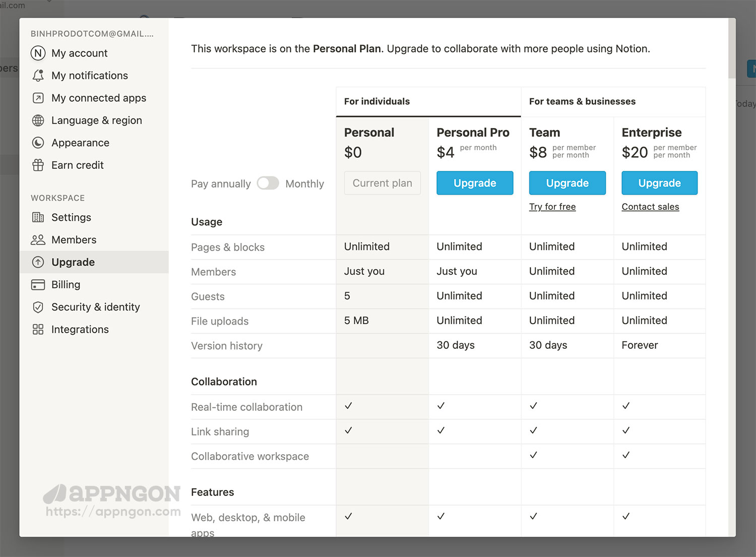Click the Real-time collaboration row label
The image size is (756, 557).
tap(246, 407)
